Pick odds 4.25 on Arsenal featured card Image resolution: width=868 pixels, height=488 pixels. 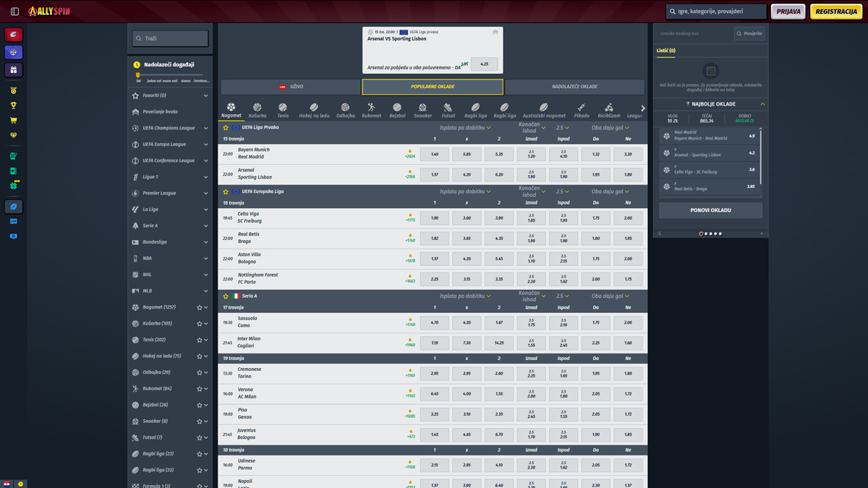[x=484, y=64]
